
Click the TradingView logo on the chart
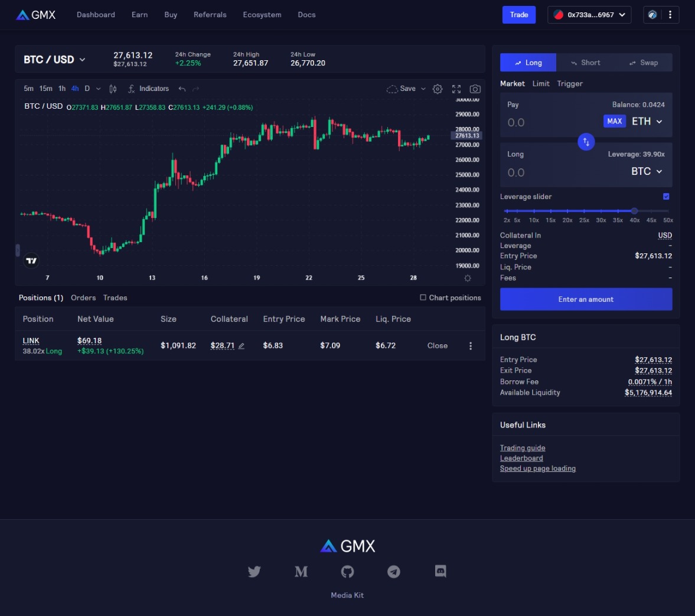[x=31, y=260]
